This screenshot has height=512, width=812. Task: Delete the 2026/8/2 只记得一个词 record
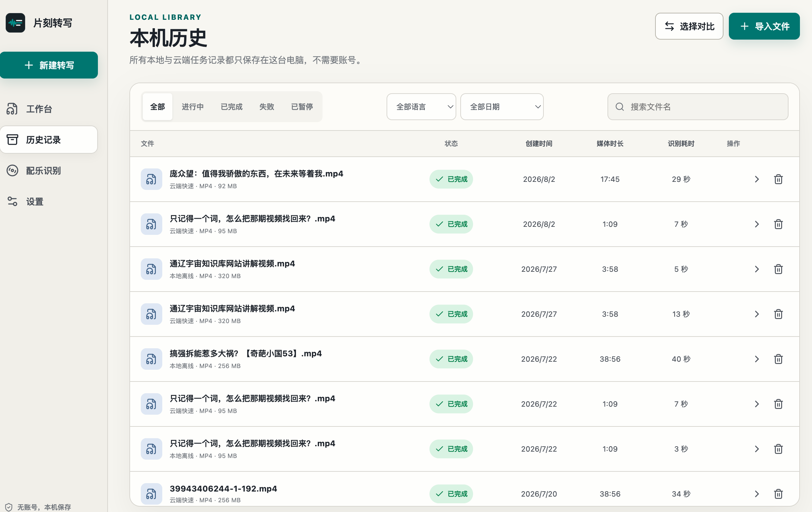778,224
